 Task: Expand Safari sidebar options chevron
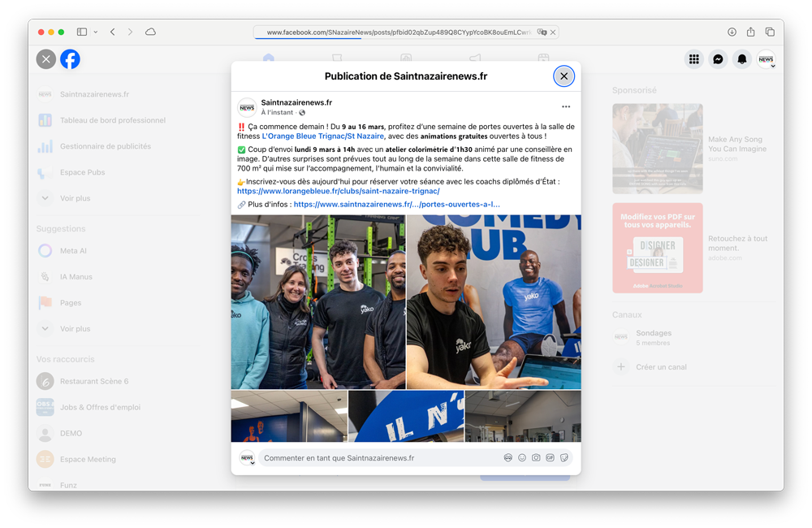coord(96,32)
